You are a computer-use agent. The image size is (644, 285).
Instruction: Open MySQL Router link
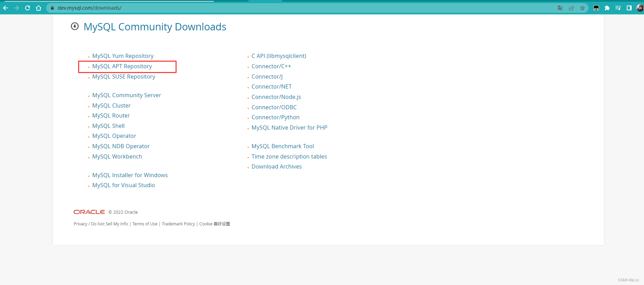pyautogui.click(x=111, y=115)
